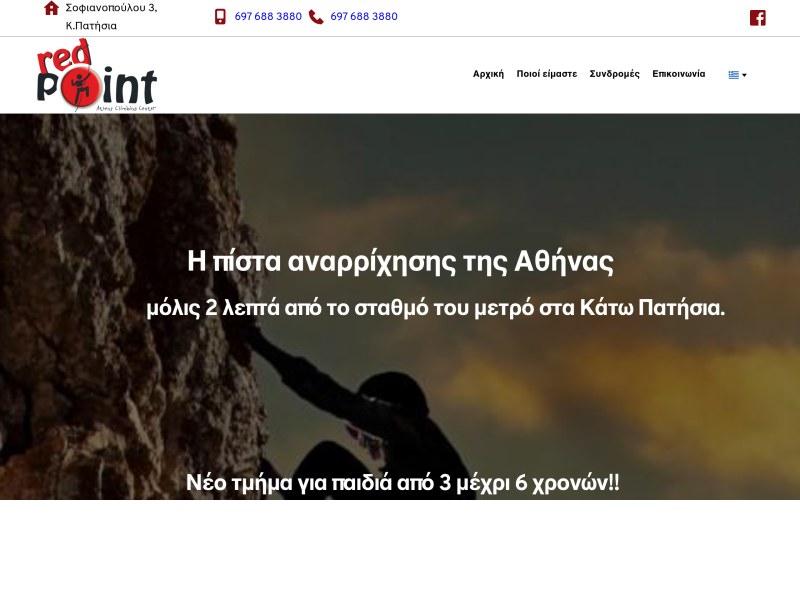Click the Greek flag language icon

tap(734, 74)
